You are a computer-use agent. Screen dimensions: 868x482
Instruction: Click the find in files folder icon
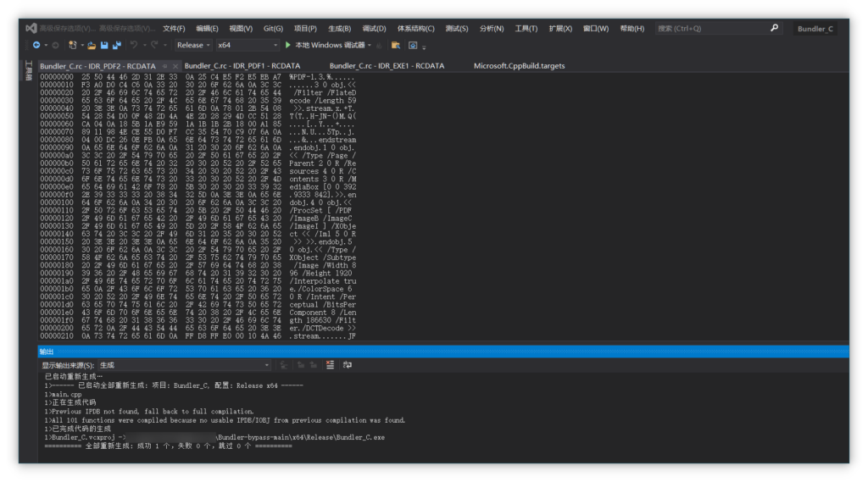(396, 46)
